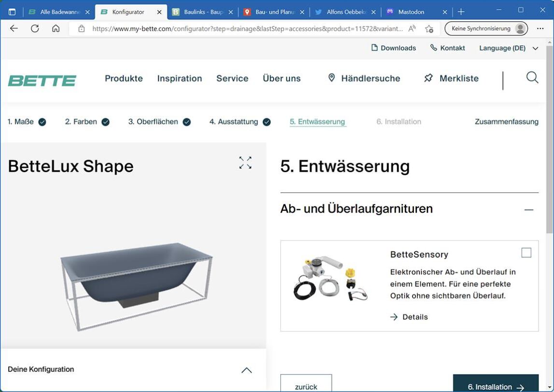The height and width of the screenshot is (392, 554).
Task: Go to step 4. Ausstattung
Action: pos(234,122)
